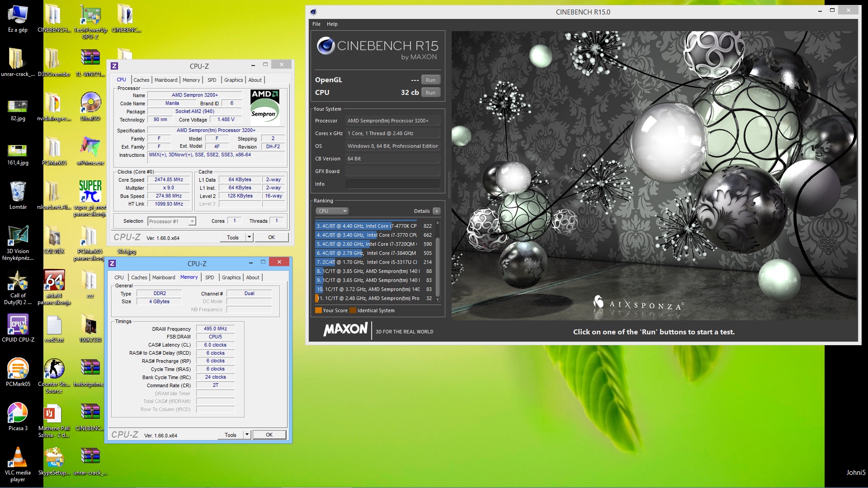Expand Tools dropdown arrow in upper CPU-Z
Screen dimensions: 868x488
coord(249,237)
